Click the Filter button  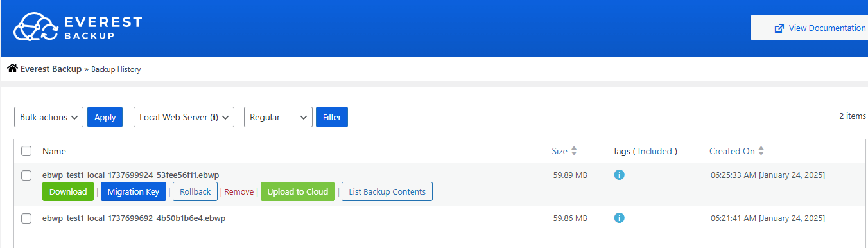pyautogui.click(x=332, y=117)
